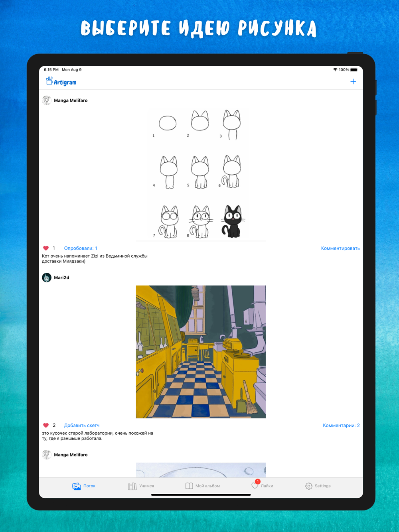
Task: Open Mari2d profile avatar
Action: (x=47, y=277)
